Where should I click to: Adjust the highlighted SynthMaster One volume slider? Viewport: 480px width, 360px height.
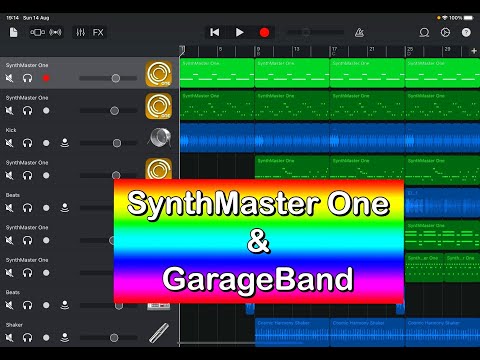pos(108,78)
